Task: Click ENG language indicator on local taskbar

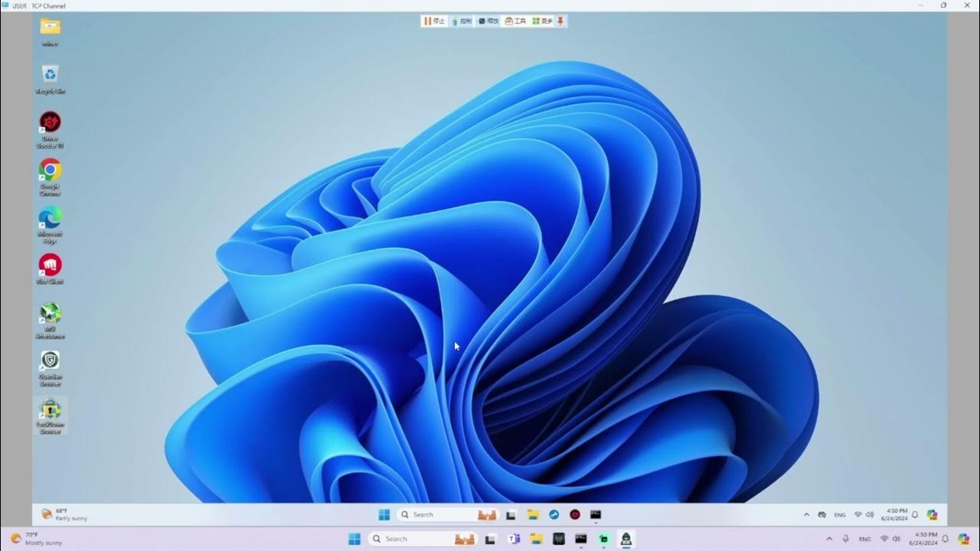Action: [865, 539]
